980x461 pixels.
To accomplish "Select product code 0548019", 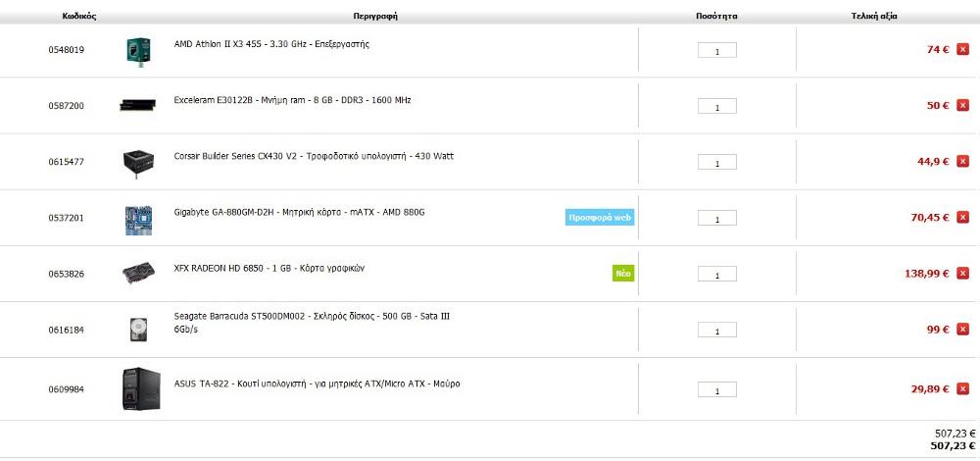I will click(67, 50).
